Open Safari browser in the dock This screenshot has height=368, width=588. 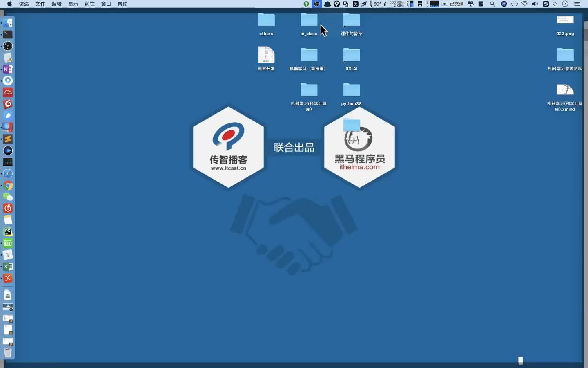click(8, 174)
